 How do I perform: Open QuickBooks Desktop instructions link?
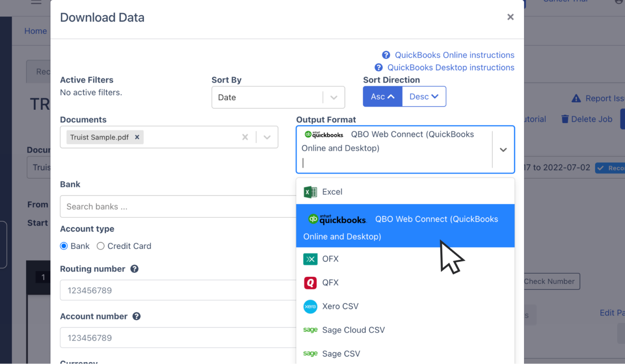pyautogui.click(x=451, y=68)
